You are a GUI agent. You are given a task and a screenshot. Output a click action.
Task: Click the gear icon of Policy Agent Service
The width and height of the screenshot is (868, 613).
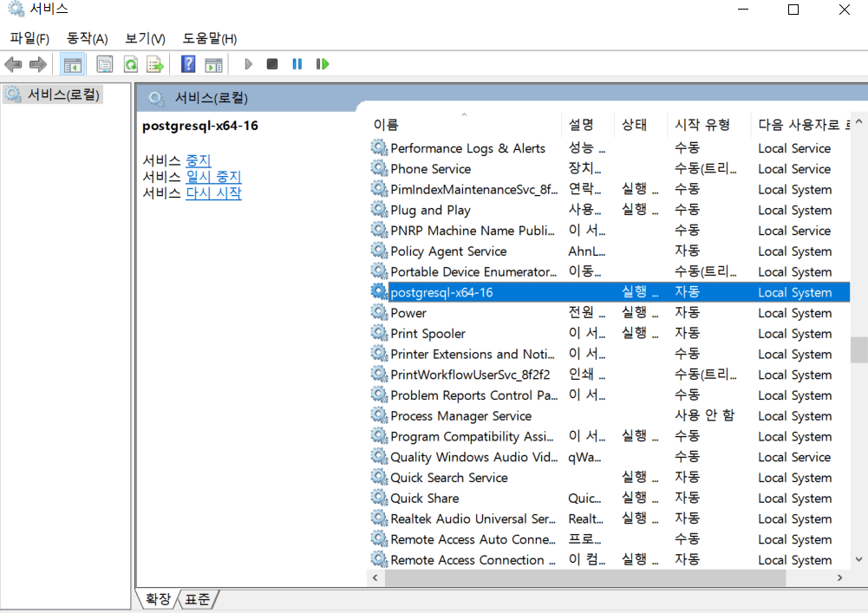pos(379,251)
